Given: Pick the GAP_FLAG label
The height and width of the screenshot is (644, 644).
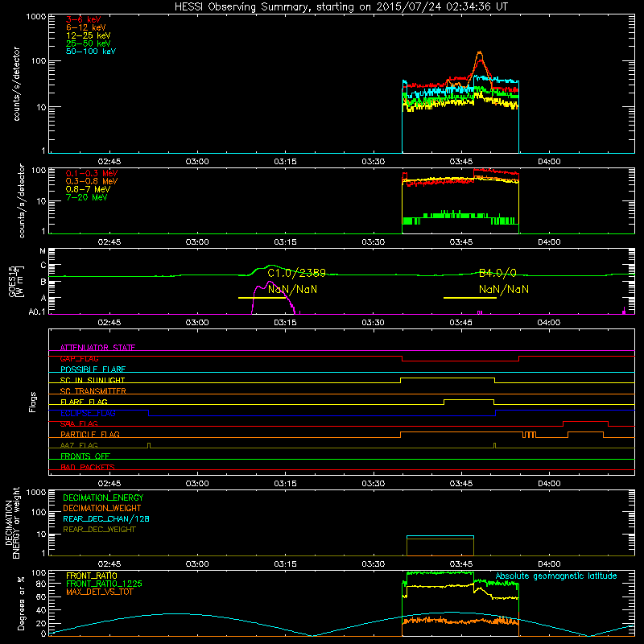Looking at the screenshot, I should 79,358.
